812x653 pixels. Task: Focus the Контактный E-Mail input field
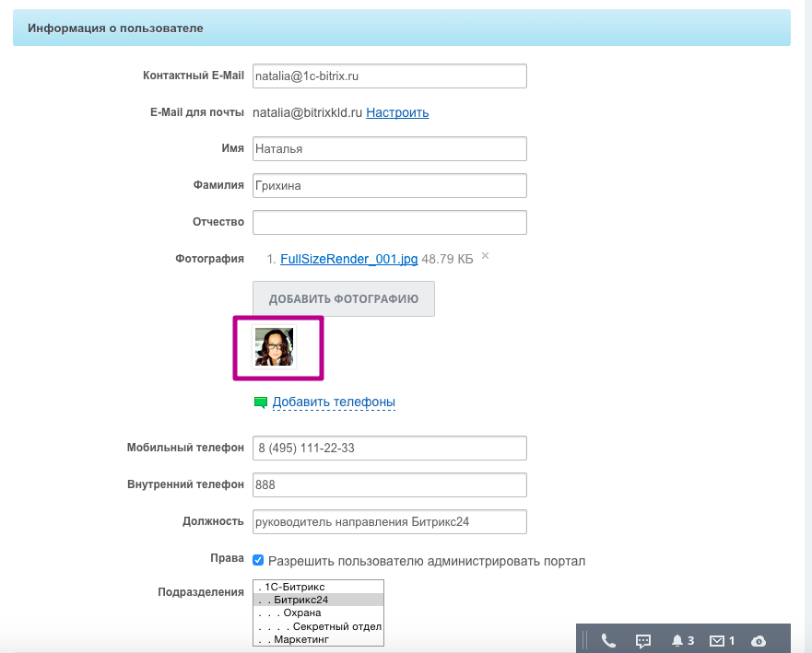point(390,76)
